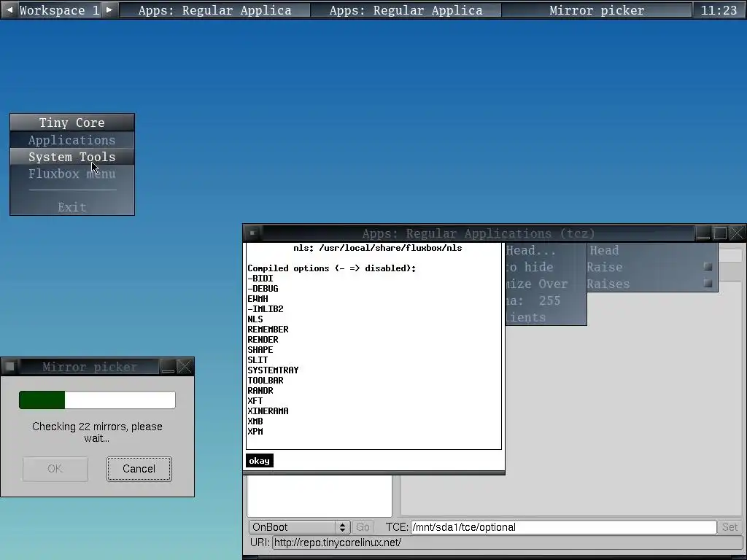
Task: Select Mirror picker in the toolbar window list
Action: [597, 10]
